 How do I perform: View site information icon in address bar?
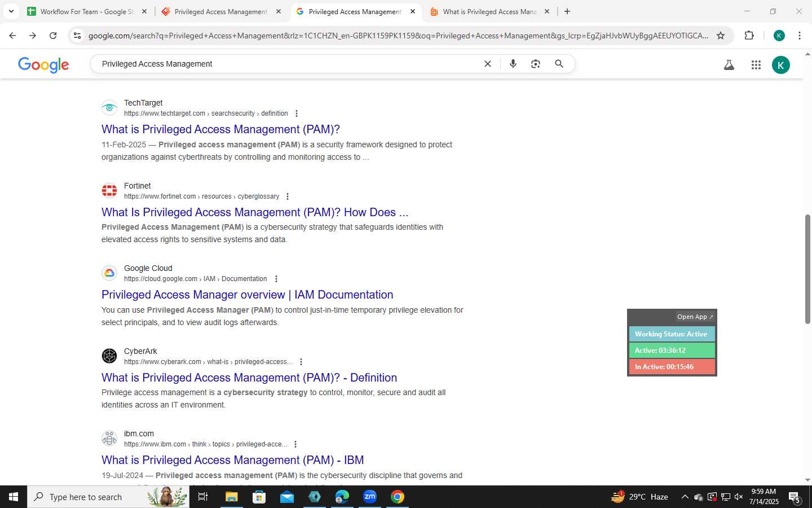tap(77, 36)
